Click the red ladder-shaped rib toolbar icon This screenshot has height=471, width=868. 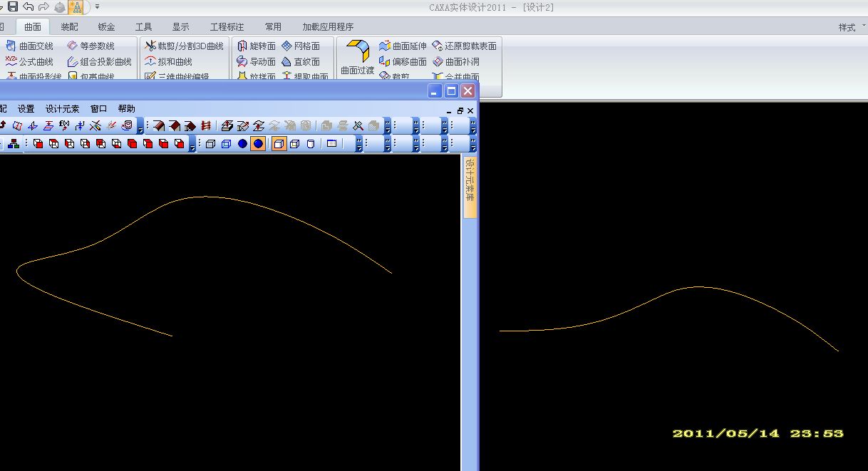click(206, 125)
